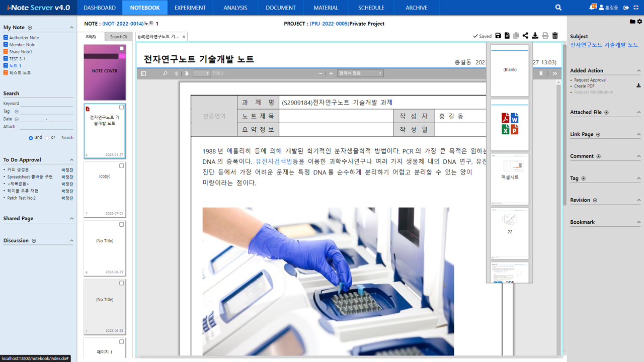Go to previous PDF page arrow
Screen dimensions: 644x362
click(177, 73)
